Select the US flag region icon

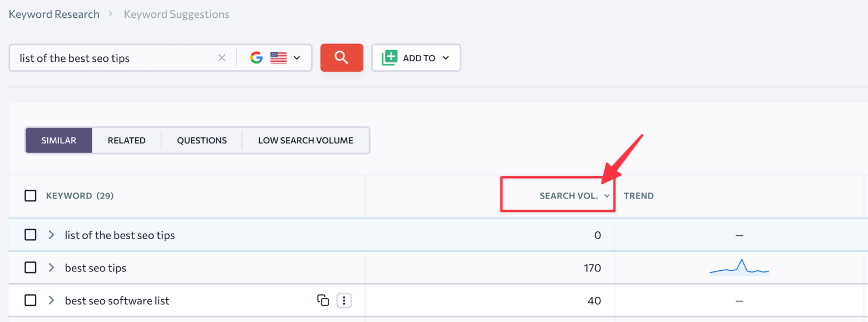[278, 57]
